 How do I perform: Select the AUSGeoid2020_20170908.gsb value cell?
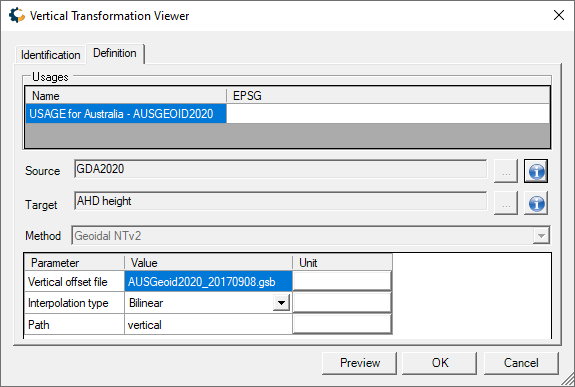coord(208,282)
